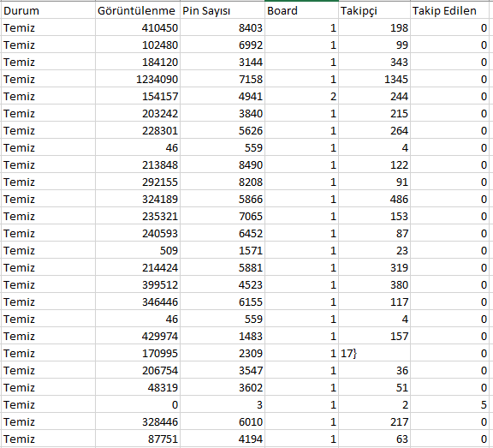This screenshot has width=493, height=448.
Task: Select the Pin Sayısı header cell
Action: [223, 10]
